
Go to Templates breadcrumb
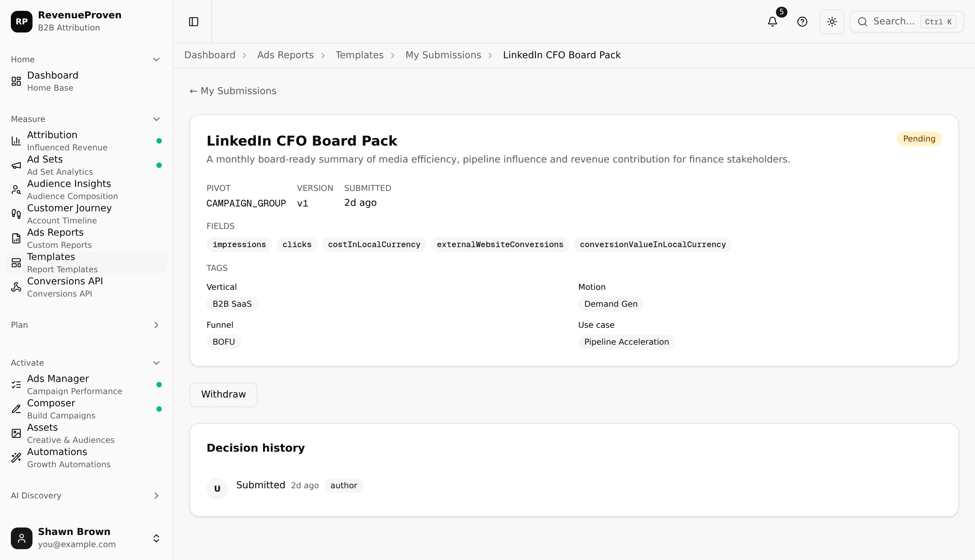coord(360,55)
